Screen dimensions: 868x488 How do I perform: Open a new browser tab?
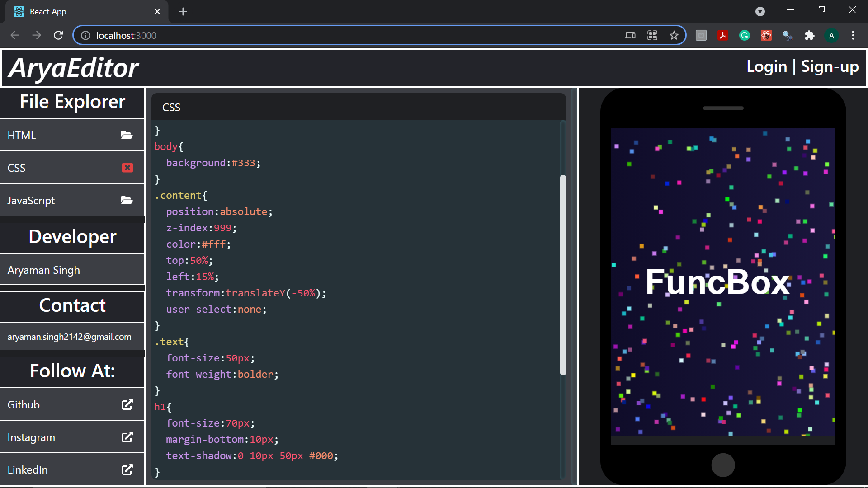coord(183,12)
